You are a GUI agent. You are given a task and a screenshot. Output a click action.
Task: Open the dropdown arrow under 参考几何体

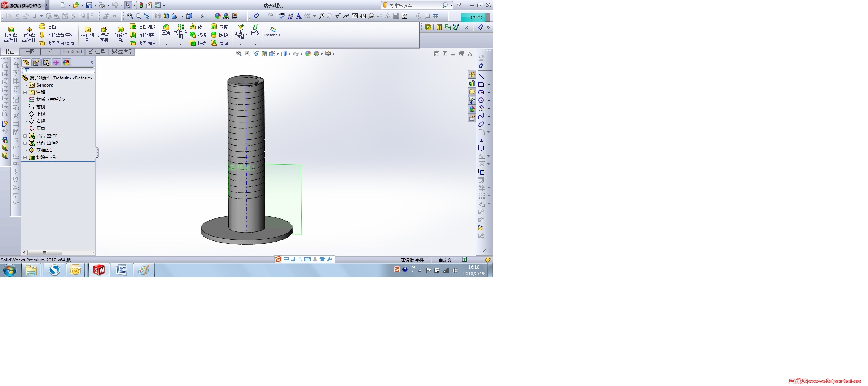(x=241, y=44)
